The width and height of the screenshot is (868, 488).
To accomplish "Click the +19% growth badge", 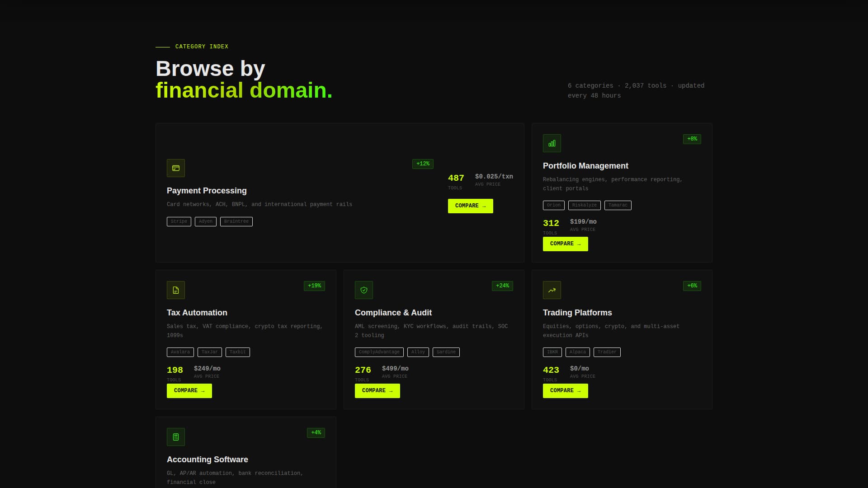I will [314, 286].
